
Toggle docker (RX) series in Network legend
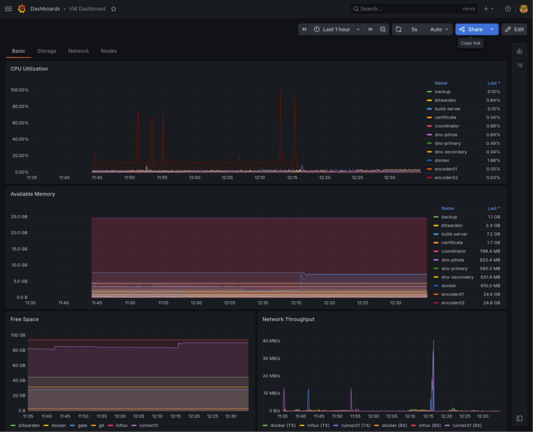(394, 426)
